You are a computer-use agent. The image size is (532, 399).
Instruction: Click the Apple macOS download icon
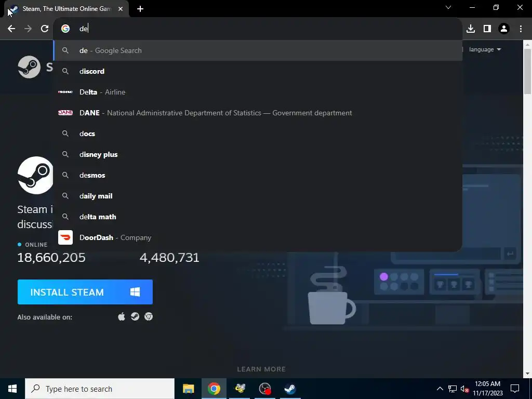click(122, 316)
